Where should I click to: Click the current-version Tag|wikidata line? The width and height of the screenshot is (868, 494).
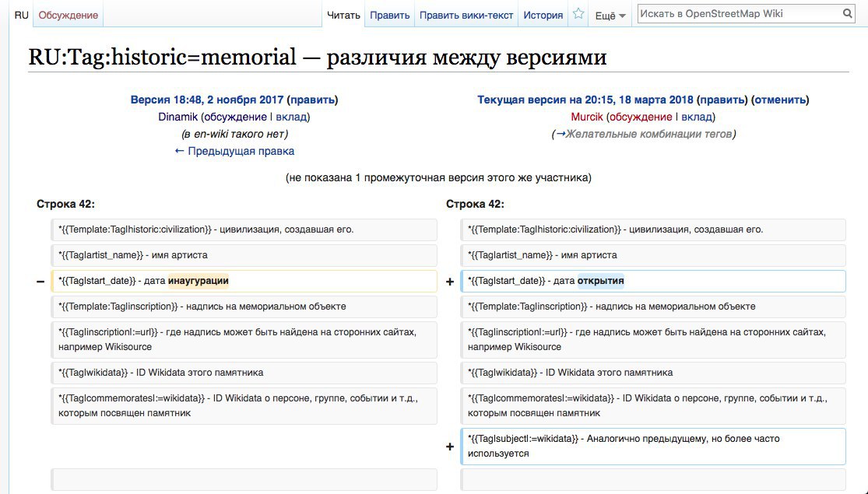(x=652, y=373)
